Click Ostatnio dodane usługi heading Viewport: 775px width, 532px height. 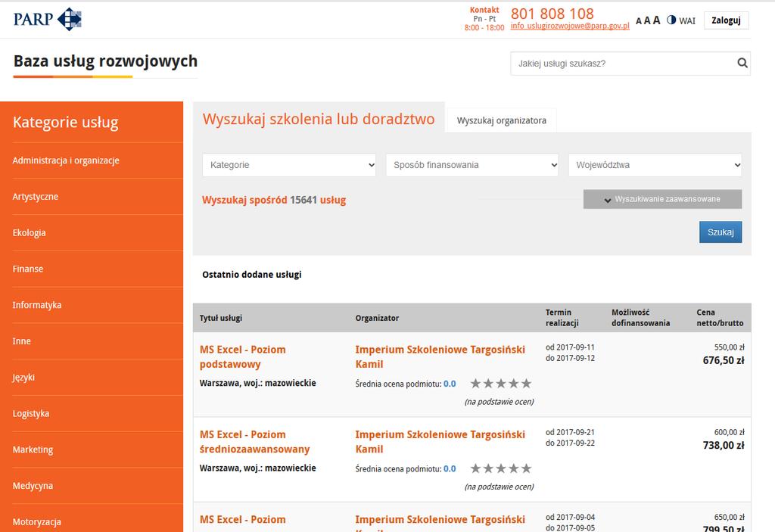point(251,275)
